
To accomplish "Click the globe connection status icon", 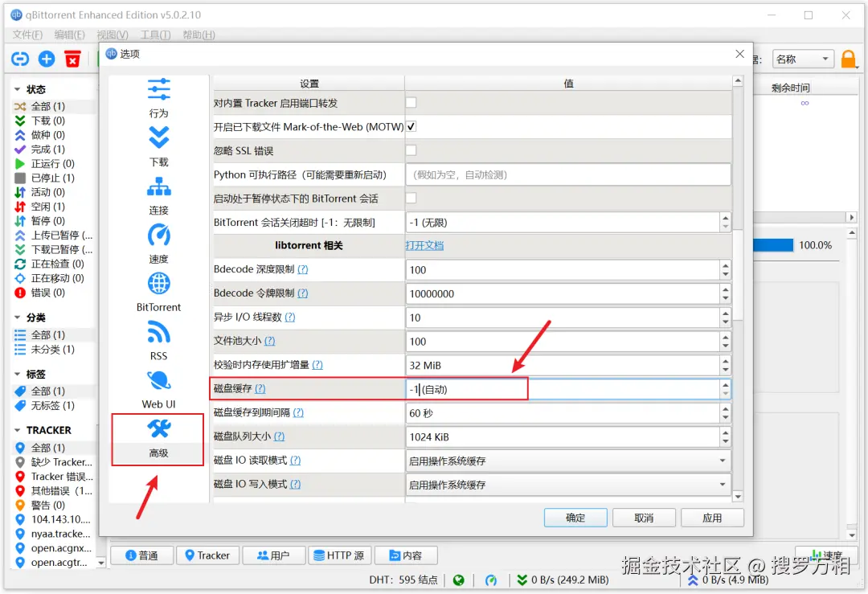I will (x=458, y=580).
